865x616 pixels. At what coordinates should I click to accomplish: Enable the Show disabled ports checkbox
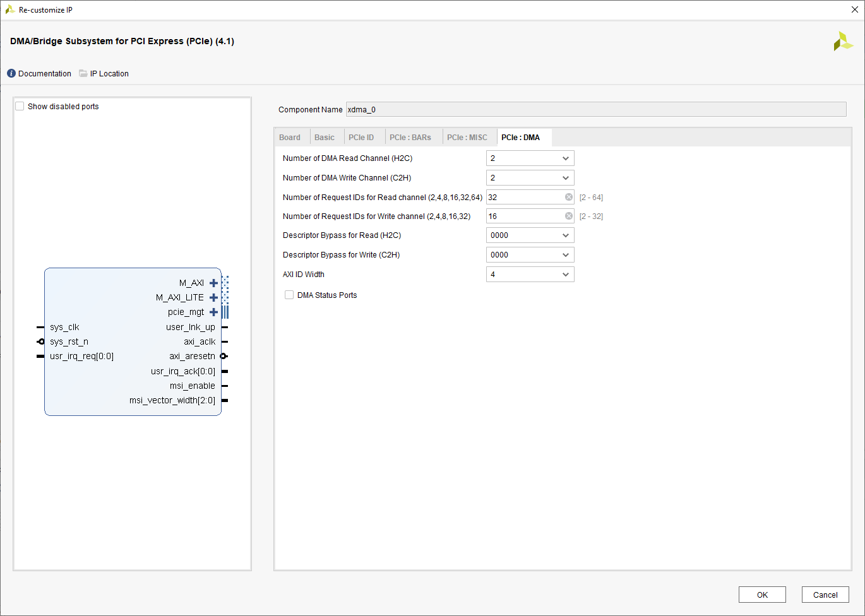click(x=20, y=107)
